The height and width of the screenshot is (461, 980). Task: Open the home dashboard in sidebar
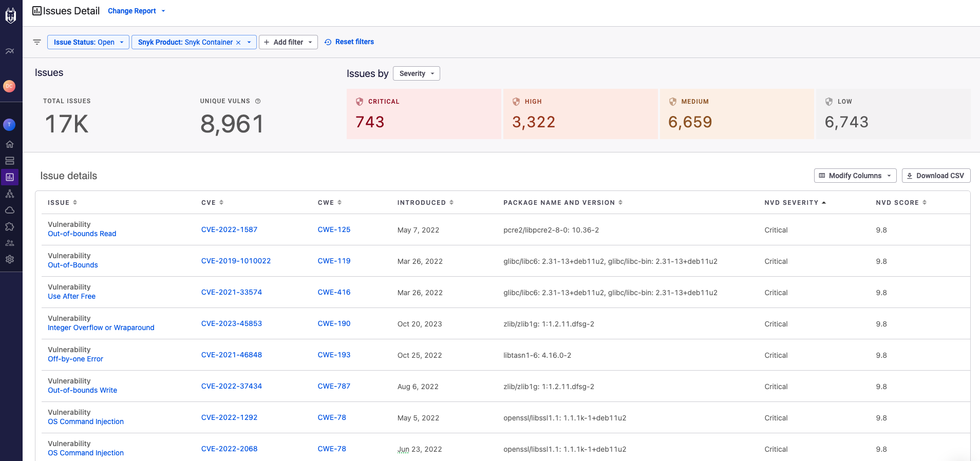pyautogui.click(x=10, y=144)
